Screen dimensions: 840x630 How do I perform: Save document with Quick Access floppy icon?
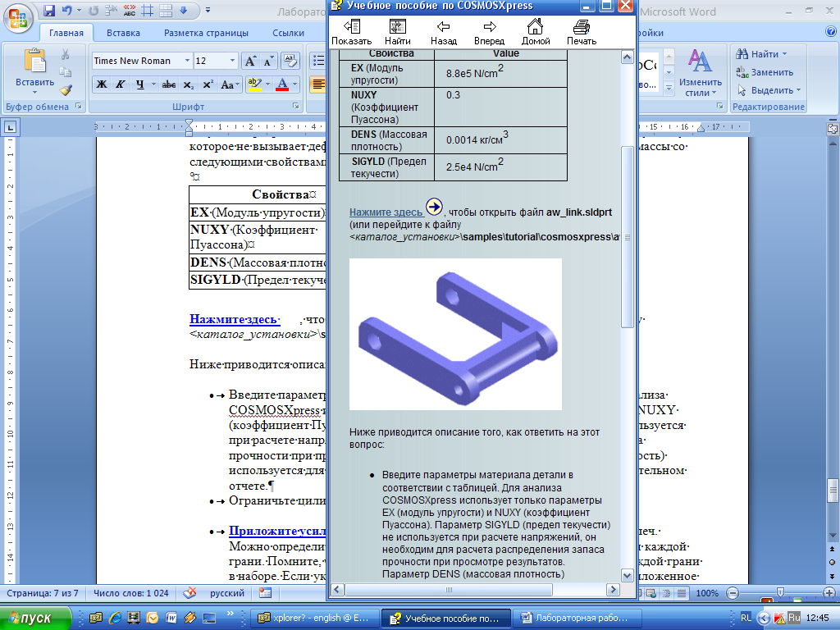click(x=48, y=10)
